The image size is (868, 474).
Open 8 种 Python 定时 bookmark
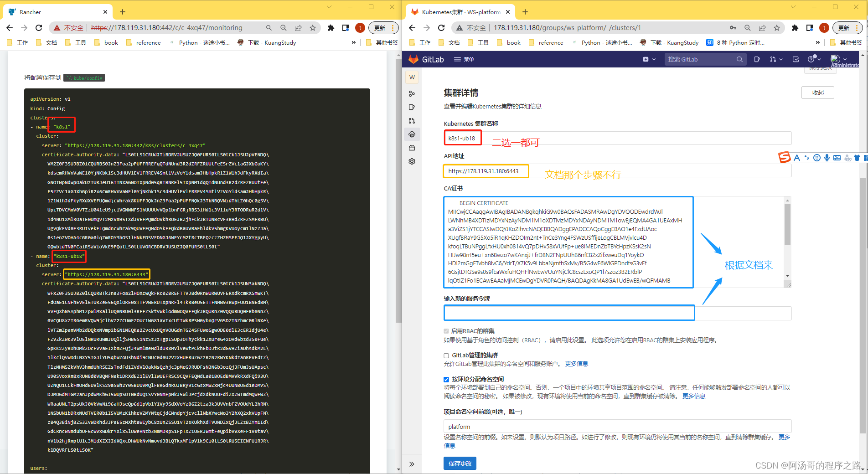coord(736,42)
